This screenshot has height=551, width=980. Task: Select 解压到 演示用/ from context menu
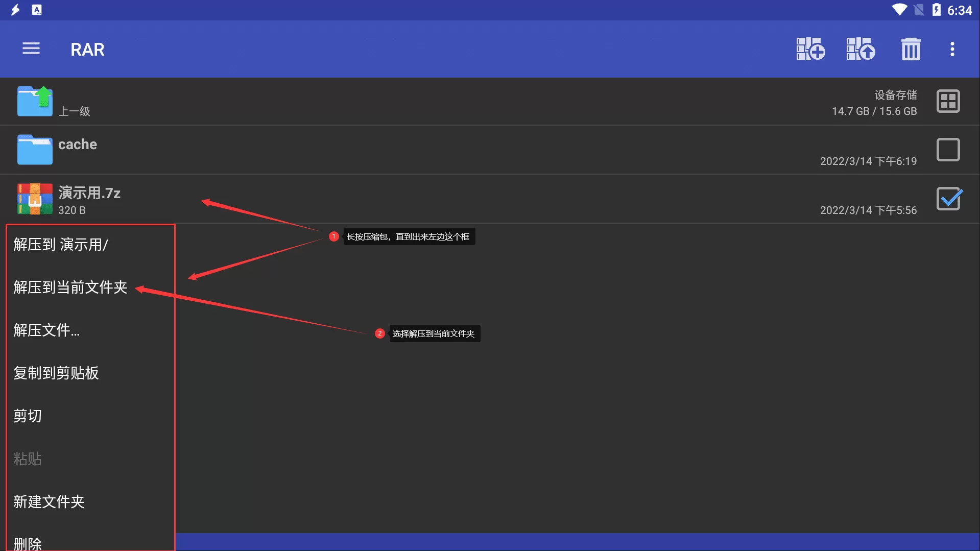pos(61,245)
